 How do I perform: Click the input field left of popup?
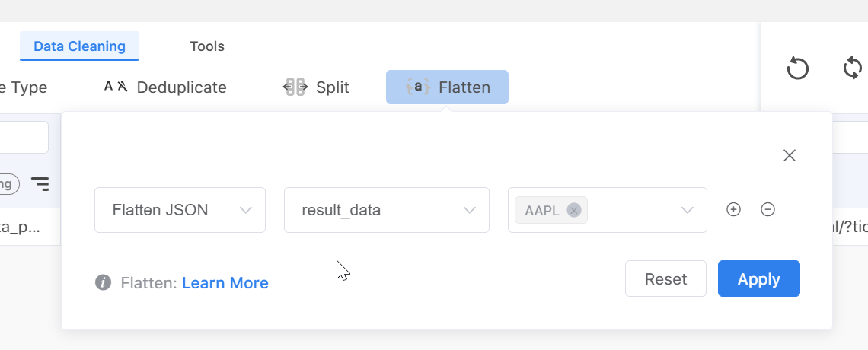tap(23, 138)
